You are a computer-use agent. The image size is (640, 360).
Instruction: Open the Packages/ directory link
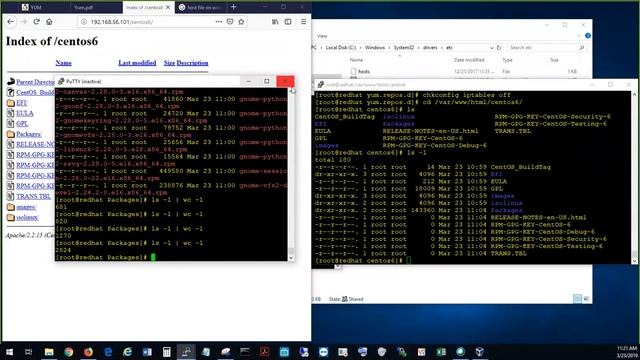click(29, 134)
